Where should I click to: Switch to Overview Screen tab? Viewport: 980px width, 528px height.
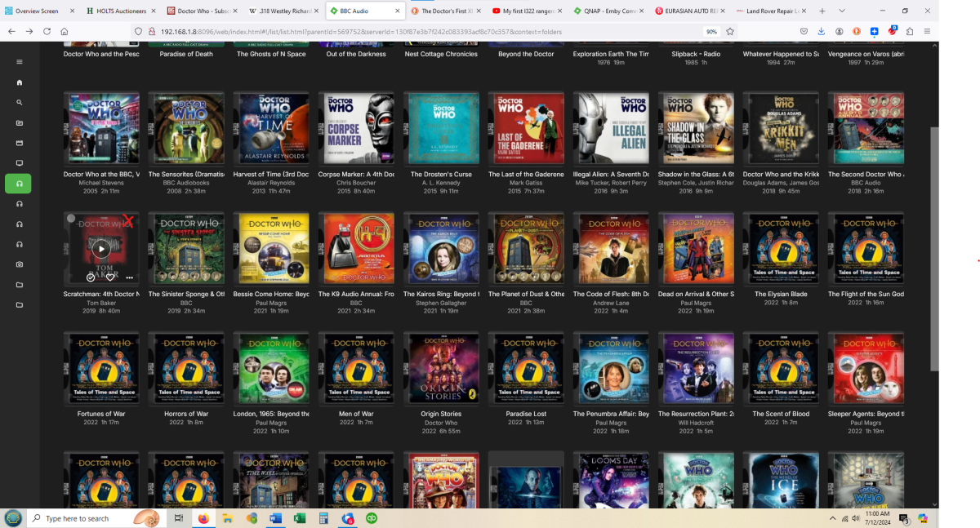coord(41,11)
